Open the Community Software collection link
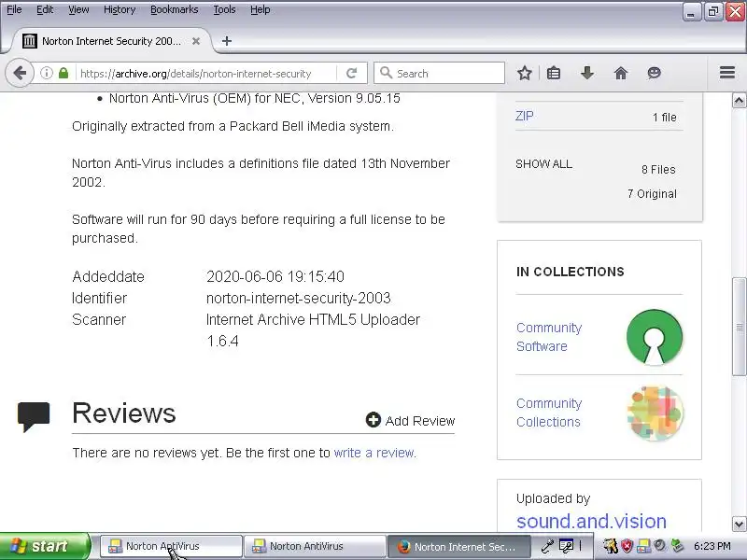The image size is (747, 560). click(549, 337)
